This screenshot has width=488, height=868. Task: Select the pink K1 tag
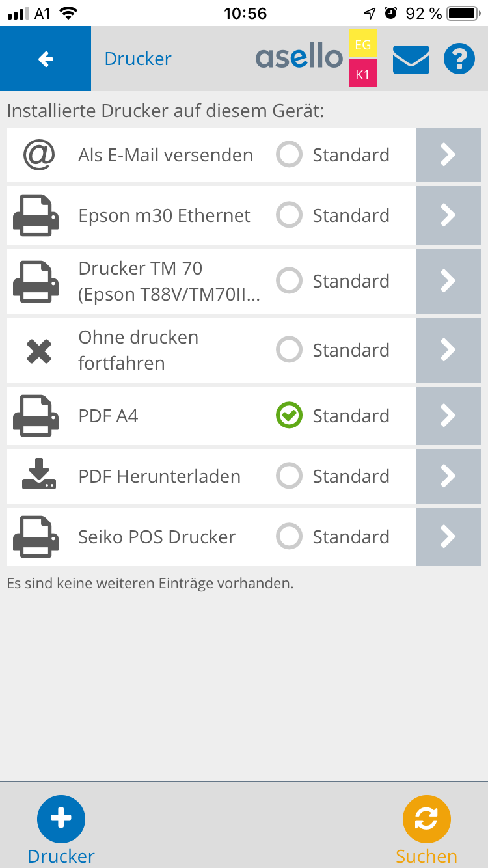point(363,74)
